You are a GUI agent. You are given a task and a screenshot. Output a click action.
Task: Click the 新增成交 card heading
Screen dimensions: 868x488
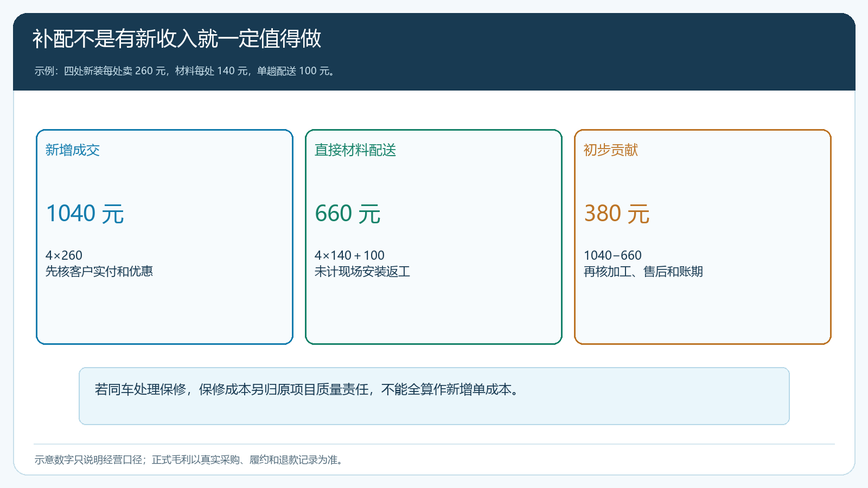pos(73,150)
